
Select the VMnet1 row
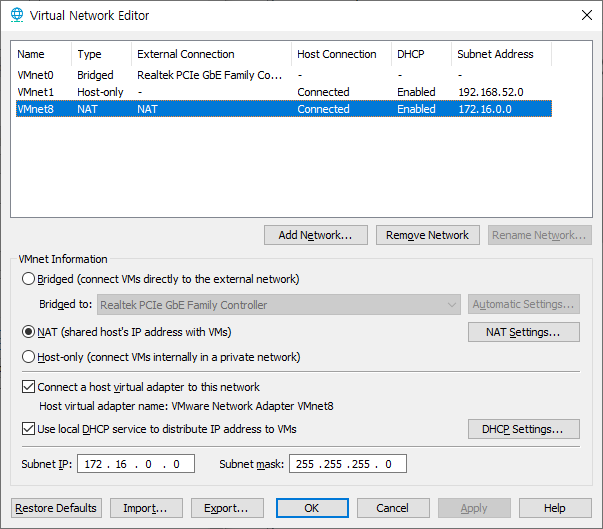point(284,92)
